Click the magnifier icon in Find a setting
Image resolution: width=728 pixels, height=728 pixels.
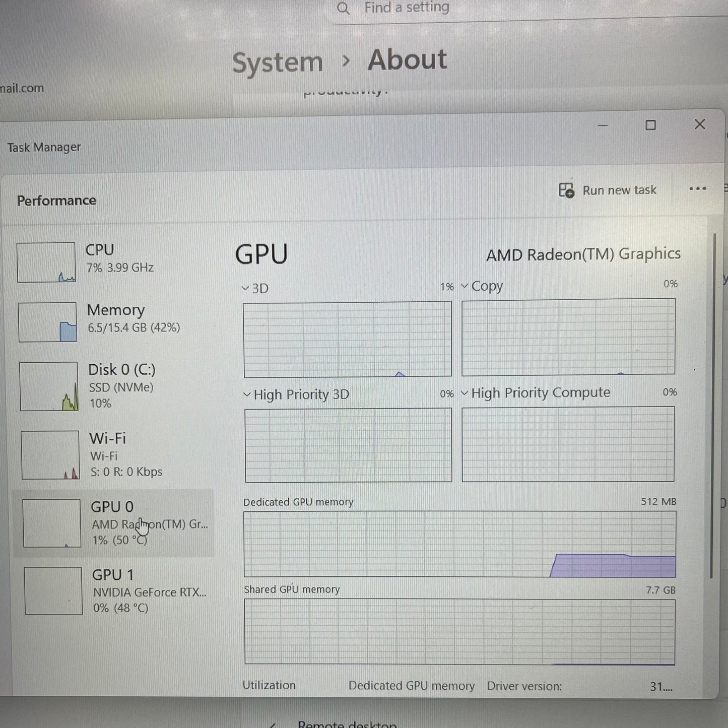coord(345,8)
